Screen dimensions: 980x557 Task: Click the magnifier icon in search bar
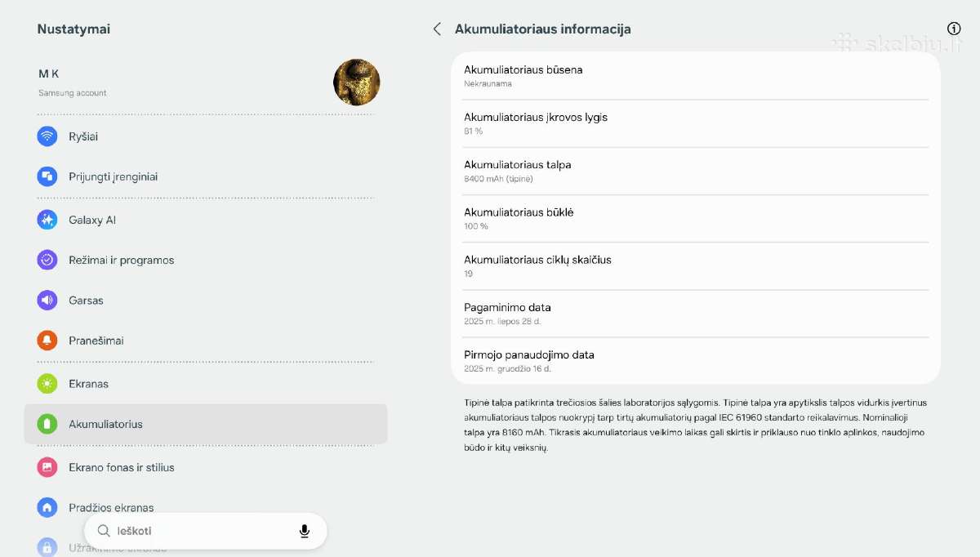tap(104, 531)
